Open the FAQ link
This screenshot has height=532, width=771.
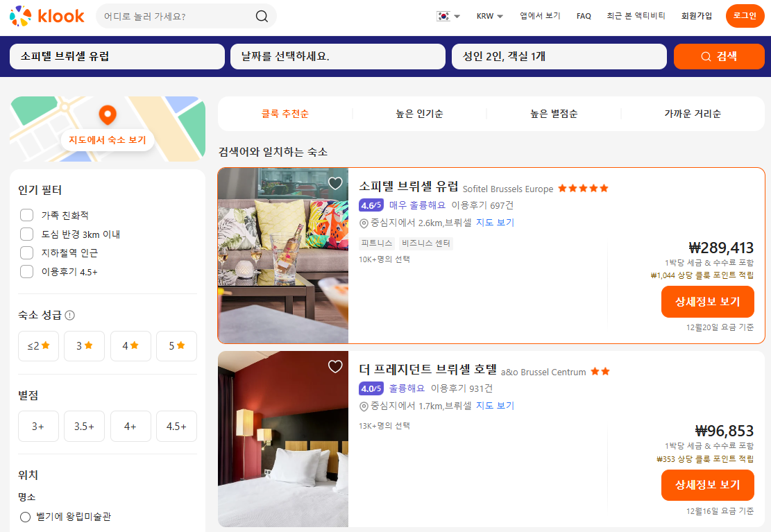(584, 16)
